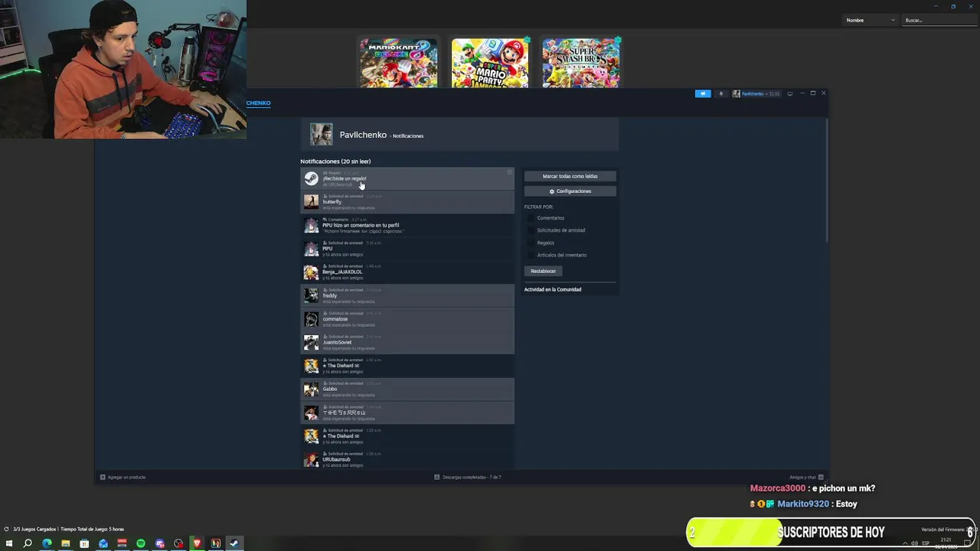Click freddy's avatar

coord(311,295)
